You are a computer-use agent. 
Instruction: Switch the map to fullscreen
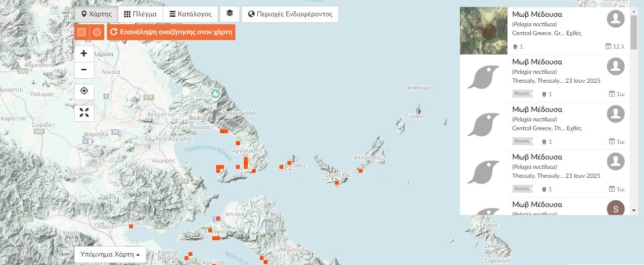(84, 113)
